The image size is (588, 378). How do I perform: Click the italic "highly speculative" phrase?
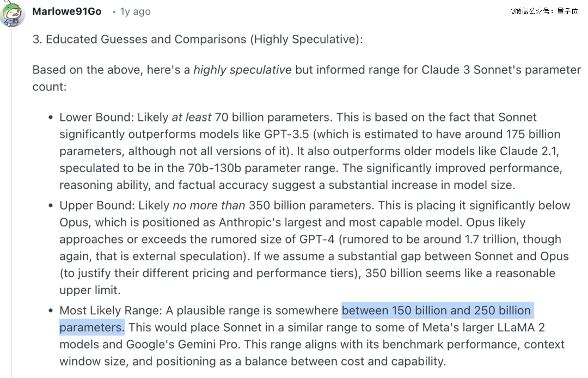[x=242, y=70]
